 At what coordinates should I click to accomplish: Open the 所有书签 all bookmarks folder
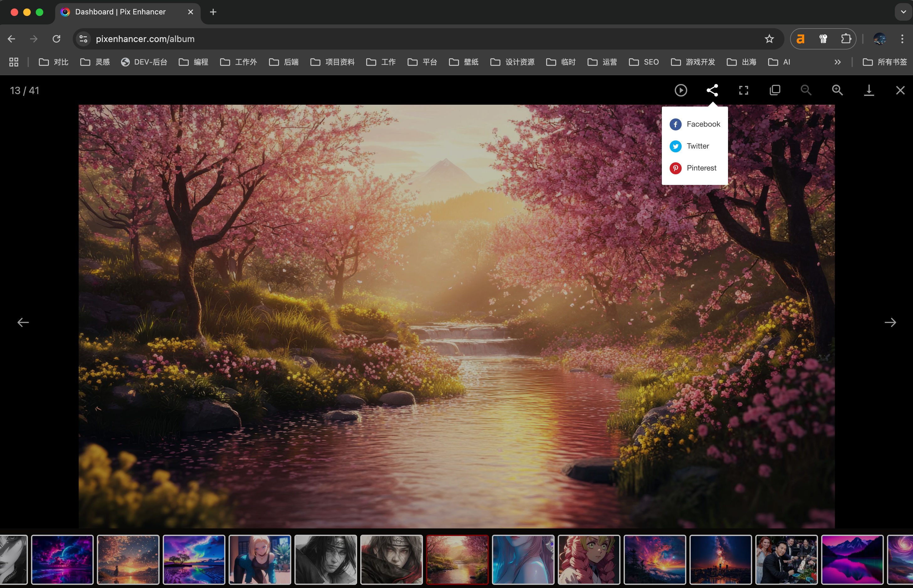click(x=885, y=62)
